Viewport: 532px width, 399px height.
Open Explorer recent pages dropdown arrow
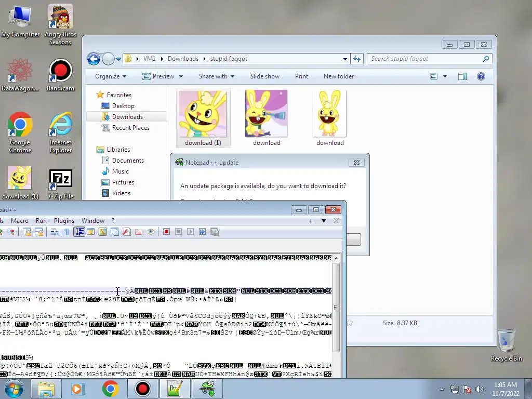pyautogui.click(x=118, y=59)
